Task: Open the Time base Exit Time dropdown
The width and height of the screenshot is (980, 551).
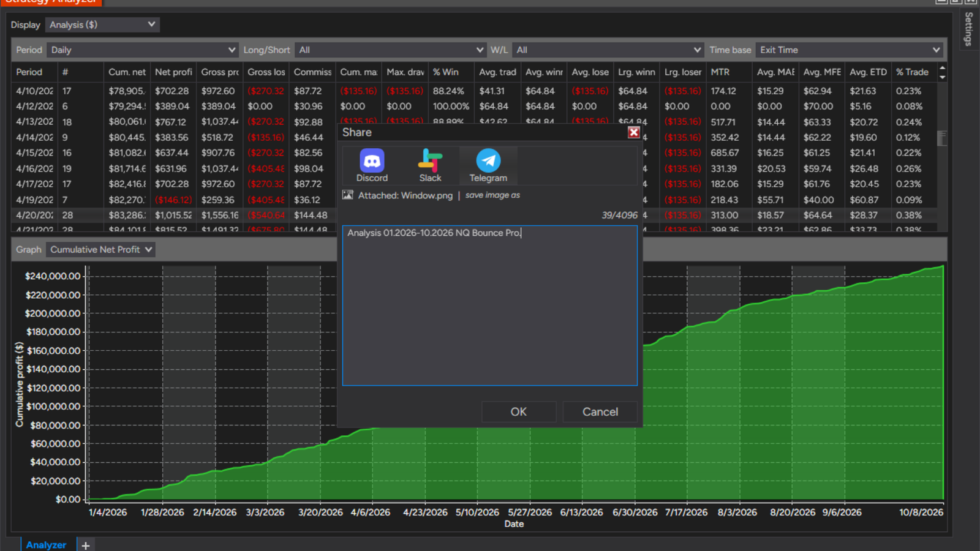Action: coord(848,50)
